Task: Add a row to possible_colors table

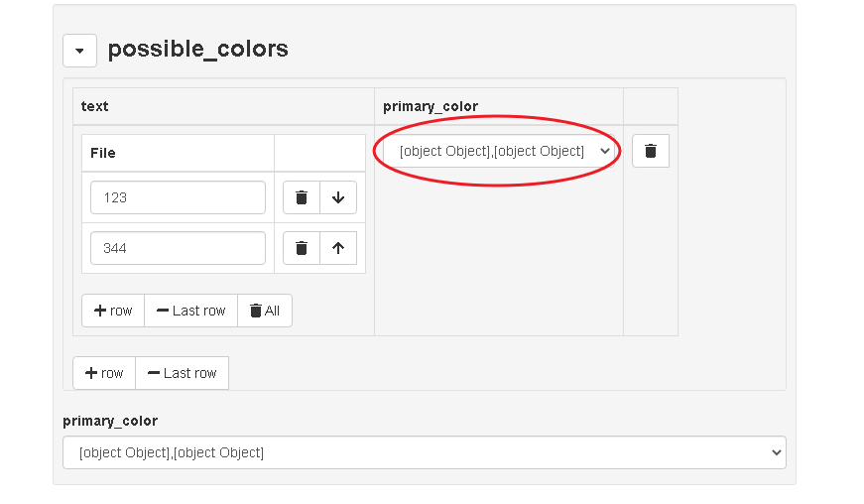Action: click(x=104, y=373)
